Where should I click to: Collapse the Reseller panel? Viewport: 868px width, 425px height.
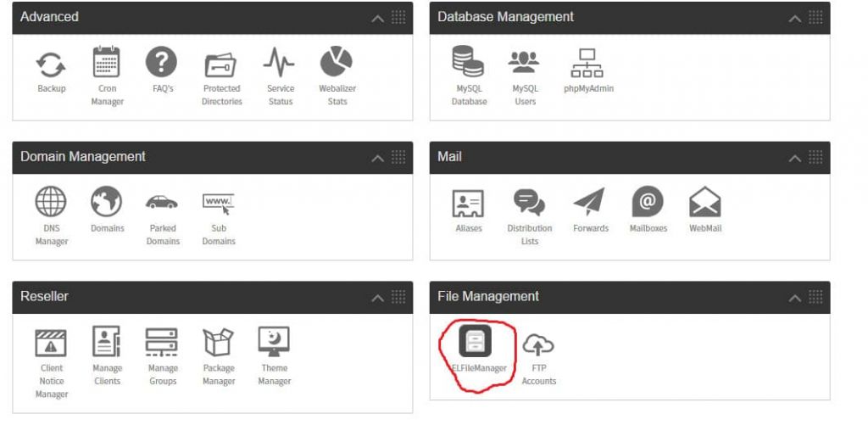[377, 298]
